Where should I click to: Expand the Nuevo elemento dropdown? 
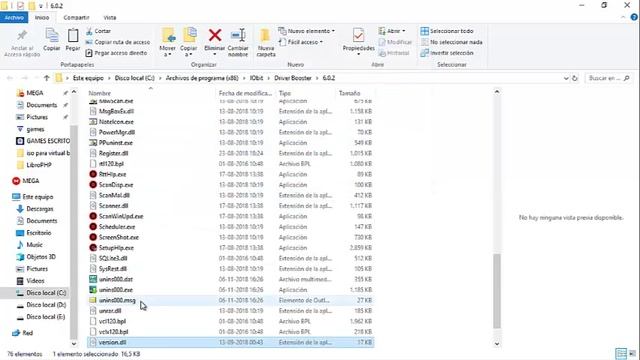pos(307,31)
